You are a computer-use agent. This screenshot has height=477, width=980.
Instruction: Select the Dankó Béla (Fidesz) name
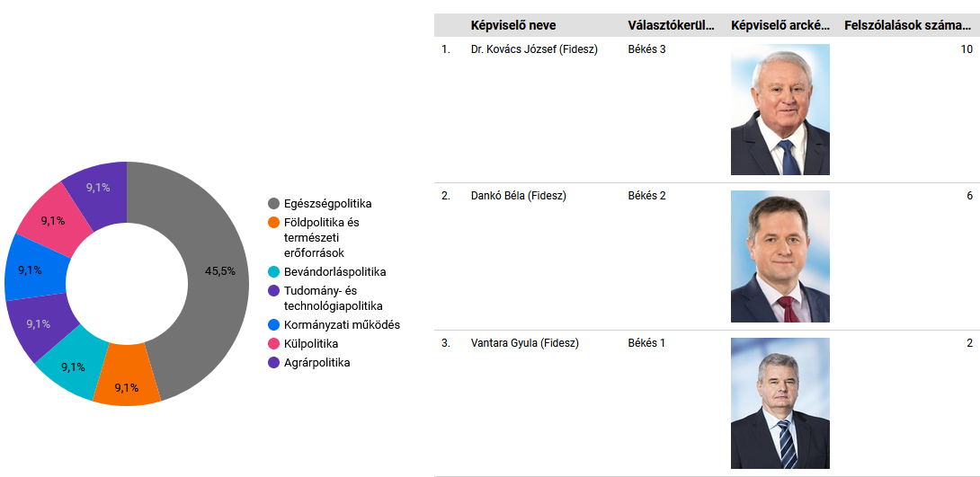coord(518,196)
